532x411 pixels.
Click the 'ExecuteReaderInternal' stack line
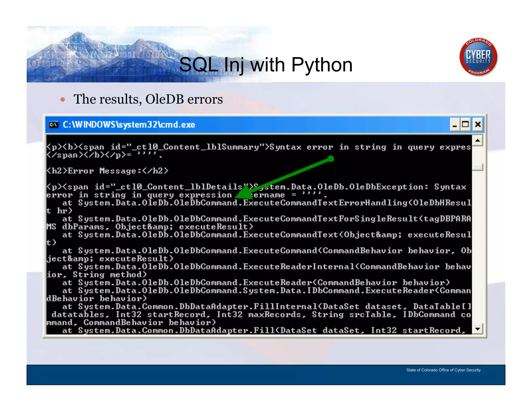click(267, 267)
